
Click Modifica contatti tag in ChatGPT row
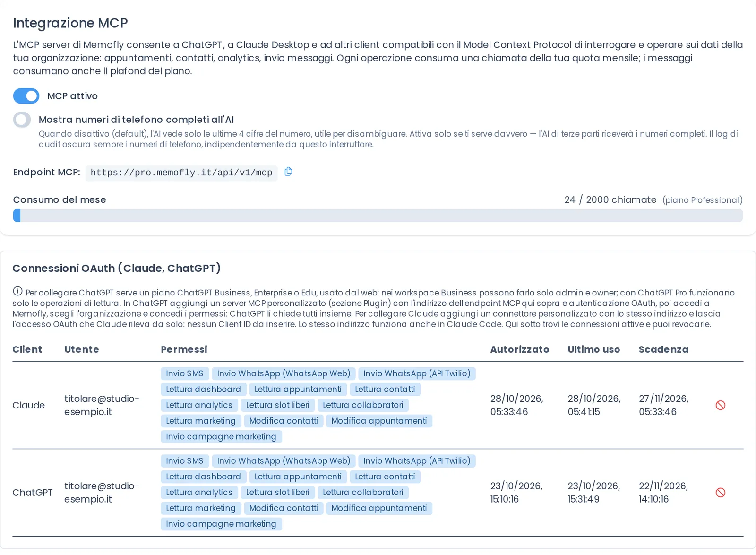pos(283,508)
